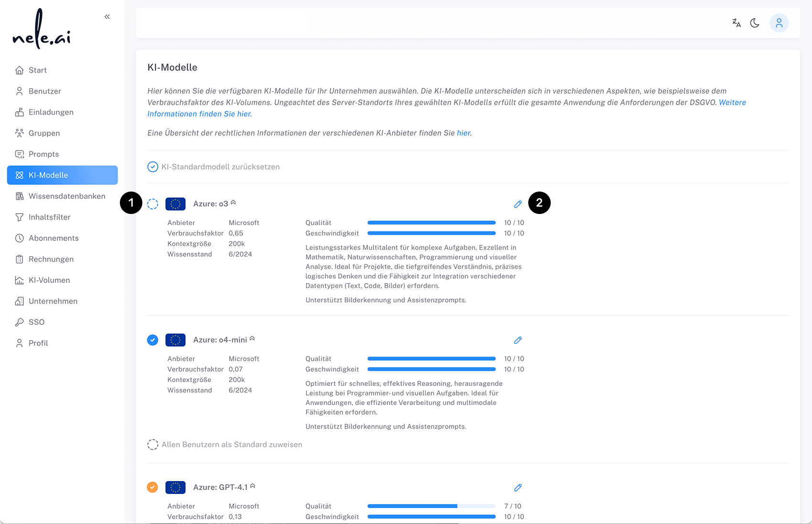Open Wissensdatenbanken
The width and height of the screenshot is (812, 524).
click(62, 196)
